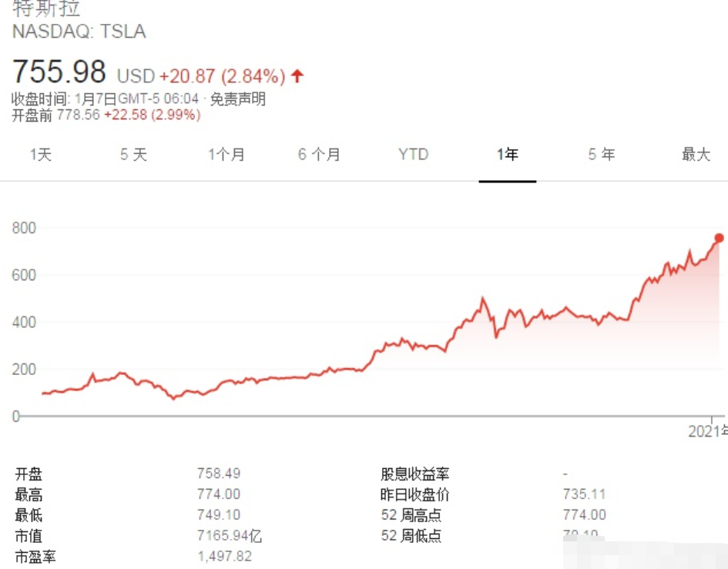
Task: Click the 800 label on the price axis
Action: [x=23, y=228]
